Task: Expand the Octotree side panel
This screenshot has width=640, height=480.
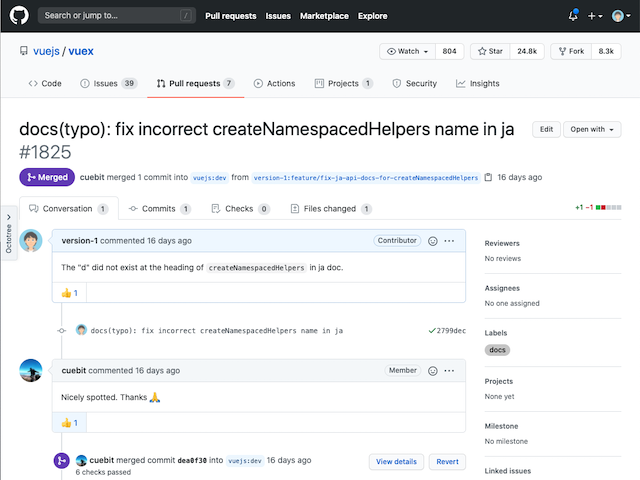Action: click(9, 234)
